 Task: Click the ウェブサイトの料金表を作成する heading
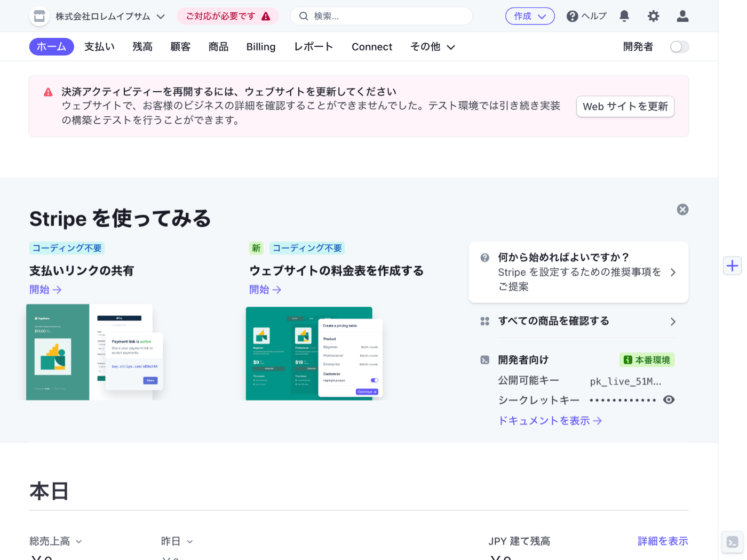[336, 271]
